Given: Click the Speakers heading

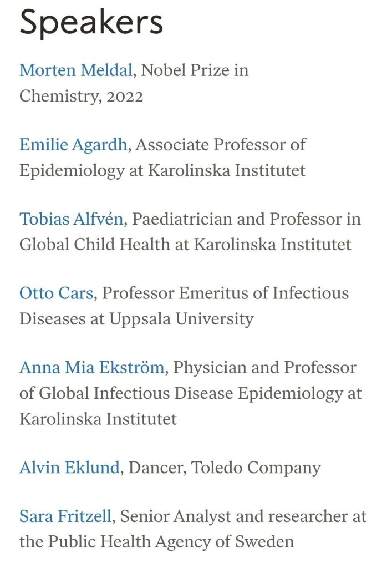Looking at the screenshot, I should [x=91, y=22].
